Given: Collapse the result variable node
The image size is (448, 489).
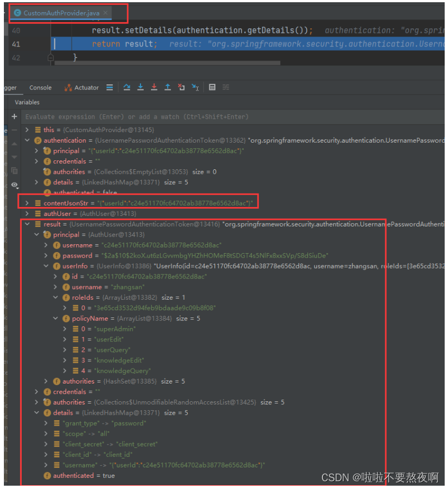Looking at the screenshot, I should (27, 224).
